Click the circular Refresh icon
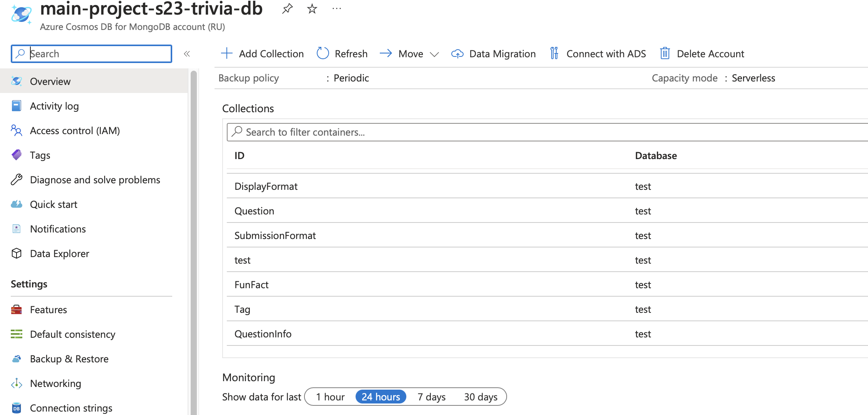 click(323, 53)
